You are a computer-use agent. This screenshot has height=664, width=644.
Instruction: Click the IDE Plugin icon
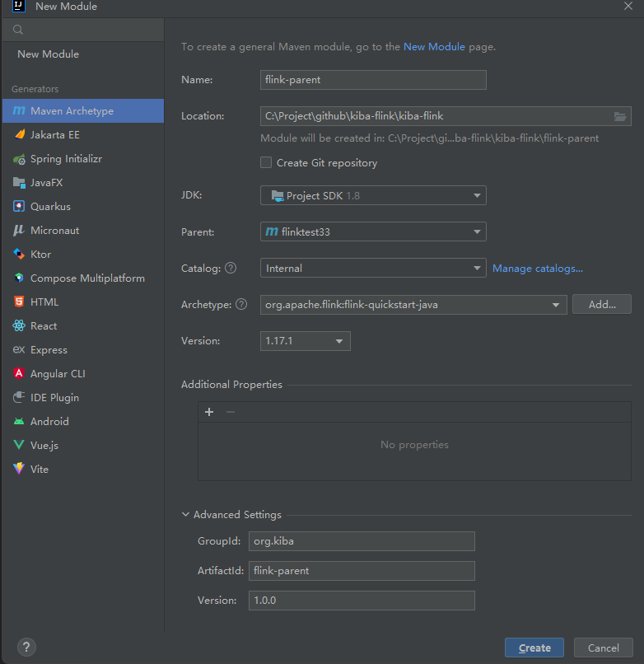coord(19,397)
